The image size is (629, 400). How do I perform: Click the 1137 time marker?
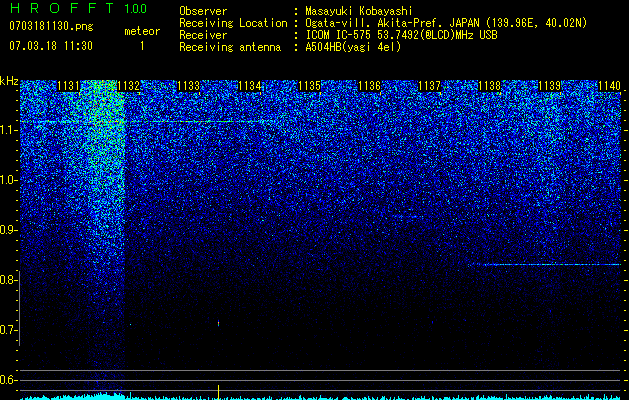pos(430,86)
